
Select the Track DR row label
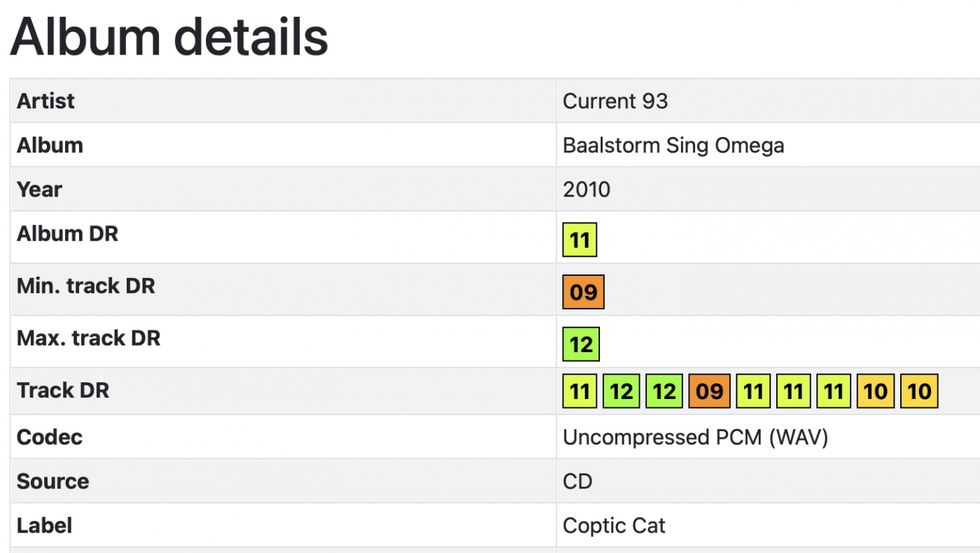(x=63, y=390)
